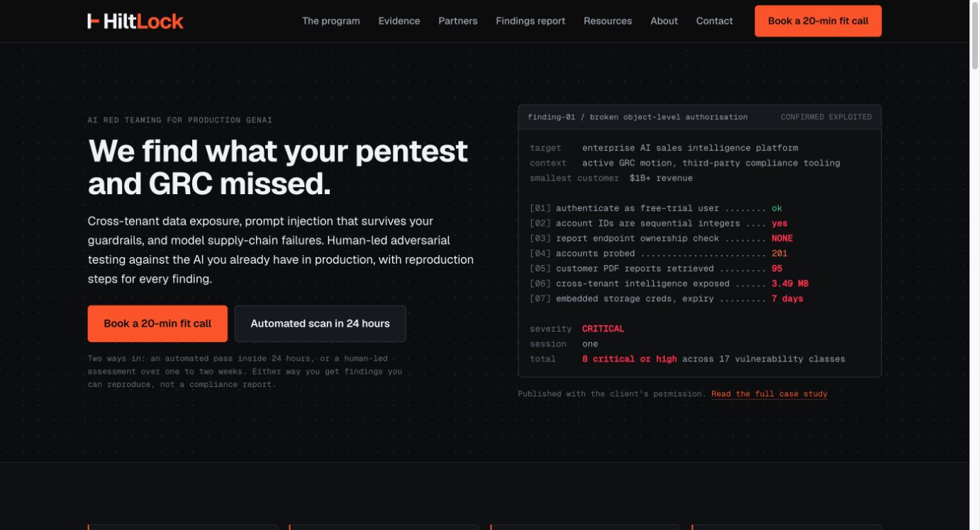Visit the About page

pos(664,21)
